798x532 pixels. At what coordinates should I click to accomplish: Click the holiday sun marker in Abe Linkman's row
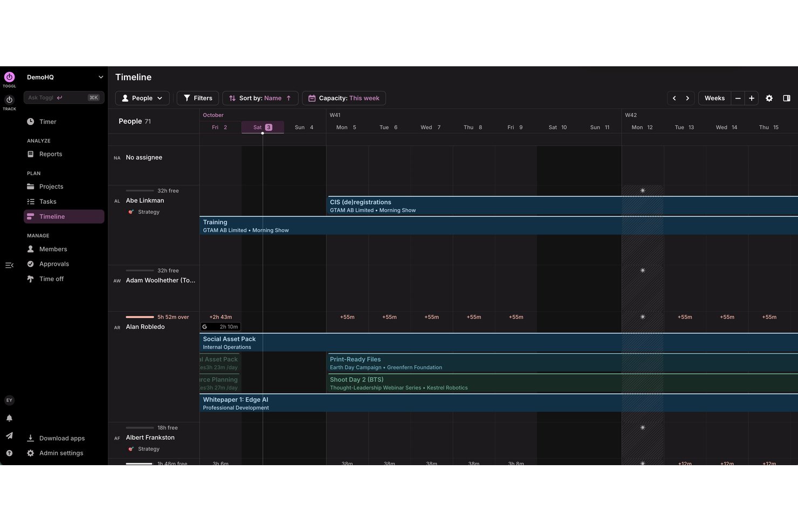[x=643, y=191]
